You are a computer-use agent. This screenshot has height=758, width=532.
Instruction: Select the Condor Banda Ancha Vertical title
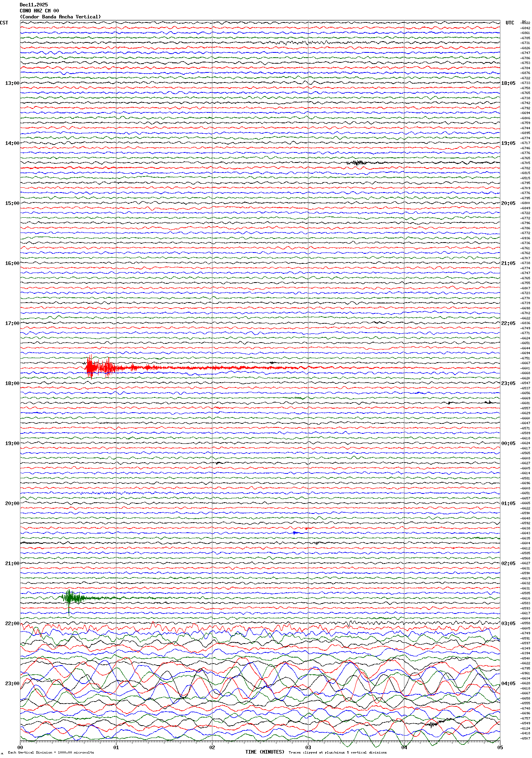(x=60, y=17)
